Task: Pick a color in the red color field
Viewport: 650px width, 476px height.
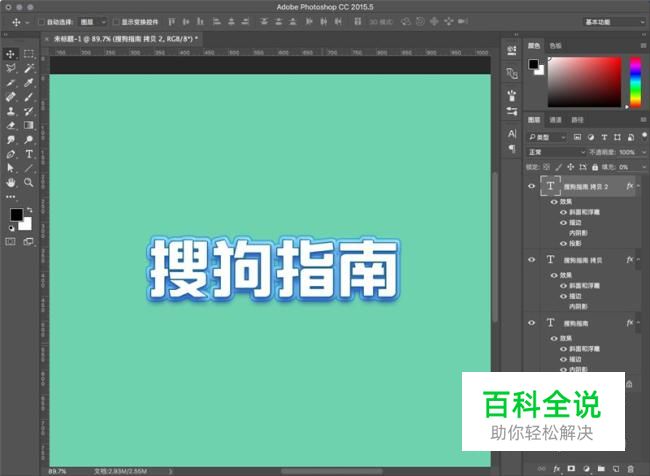Action: click(x=585, y=82)
